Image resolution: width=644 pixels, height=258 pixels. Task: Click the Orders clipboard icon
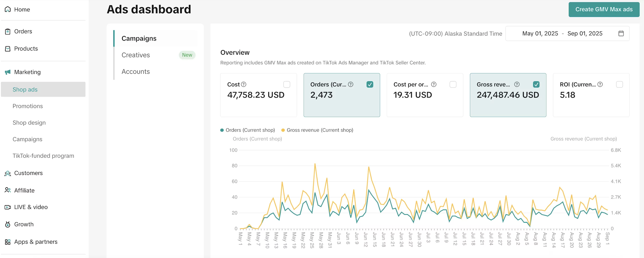(8, 32)
